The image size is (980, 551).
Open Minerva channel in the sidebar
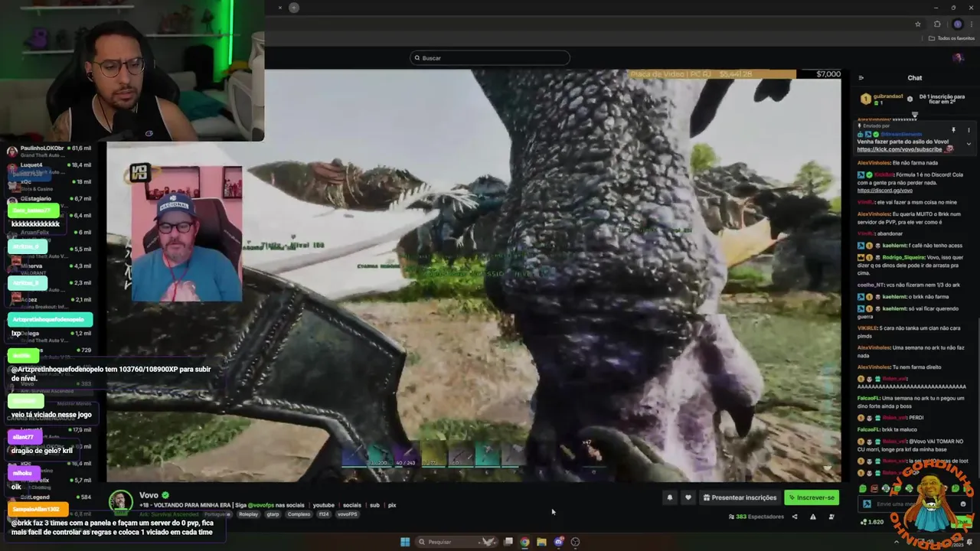click(x=47, y=269)
